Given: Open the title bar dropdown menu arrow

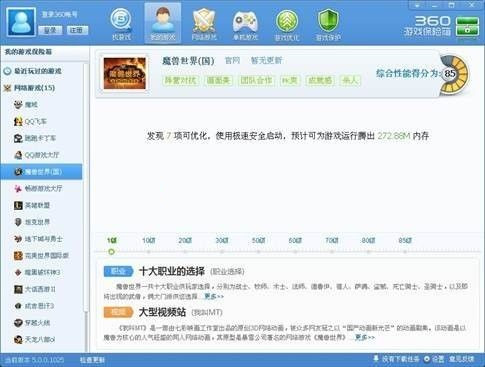Looking at the screenshot, I should coord(417,5).
